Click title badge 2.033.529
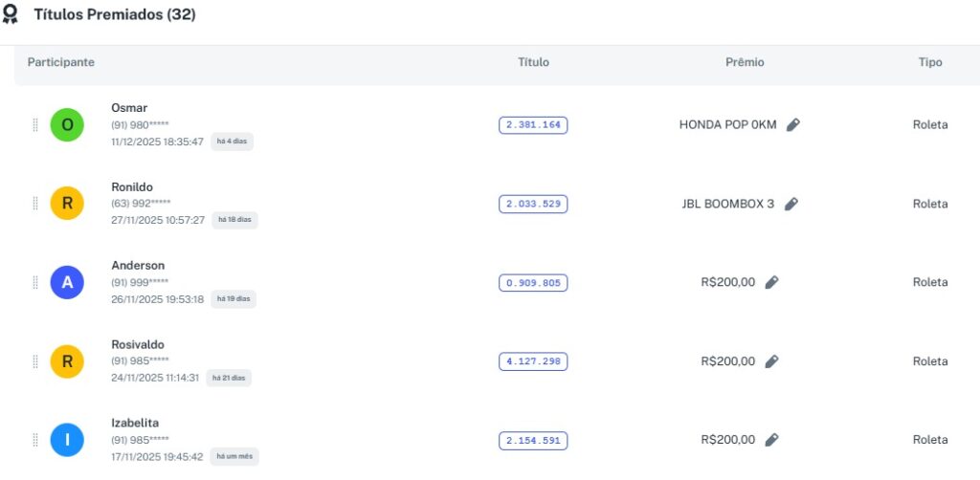980x480 pixels. 533,204
